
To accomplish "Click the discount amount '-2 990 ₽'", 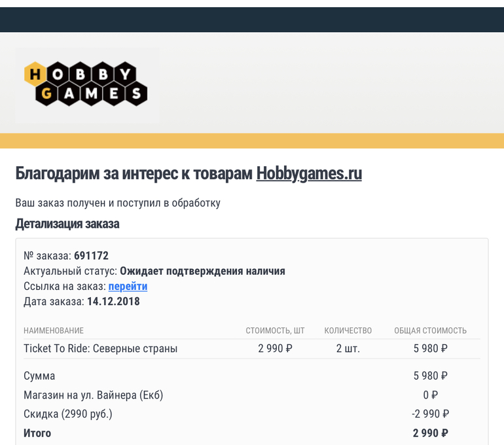I will [x=430, y=414].
